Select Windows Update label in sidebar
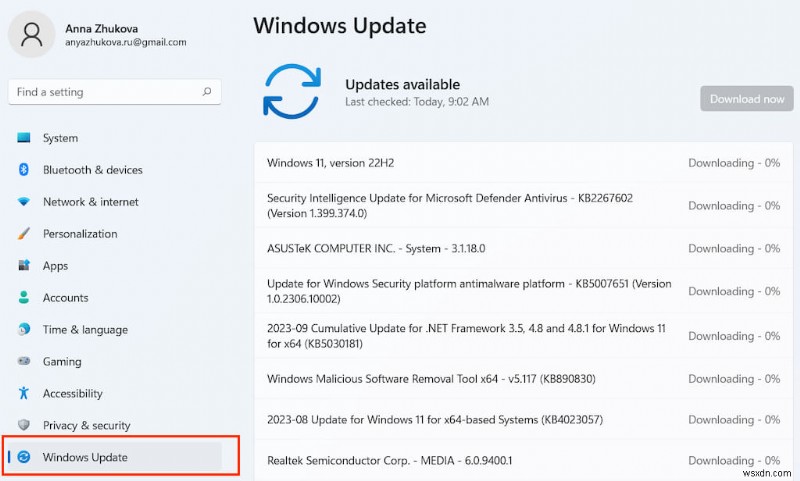800x481 pixels. (85, 457)
